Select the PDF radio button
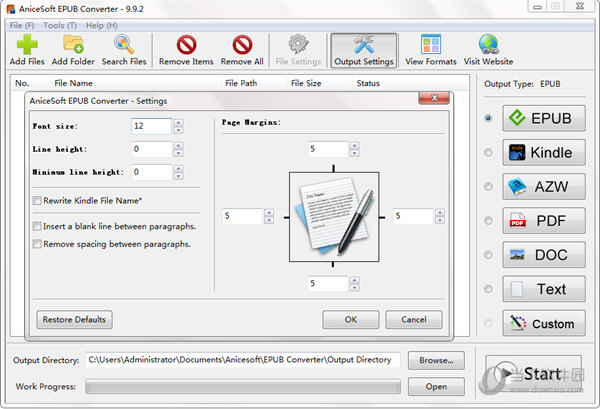 tap(488, 220)
